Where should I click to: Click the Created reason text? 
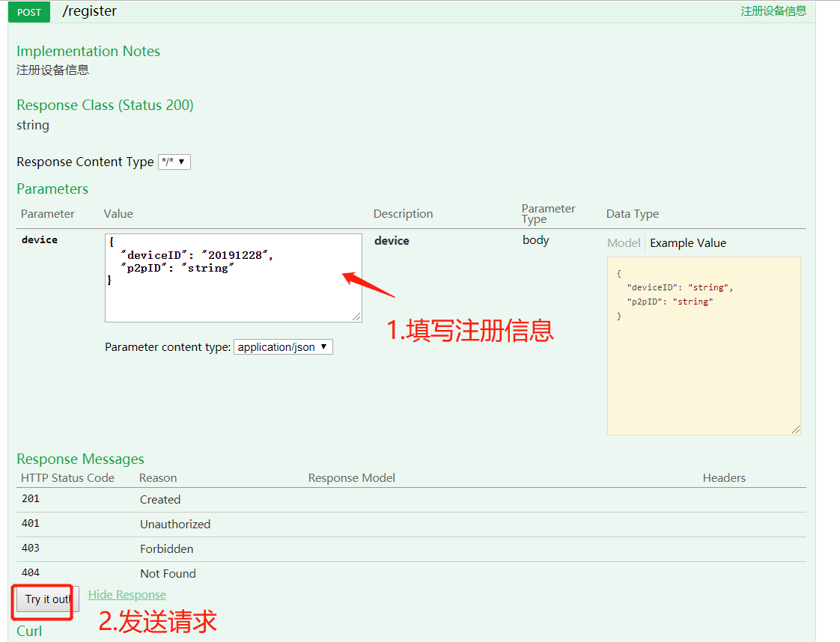click(x=160, y=500)
